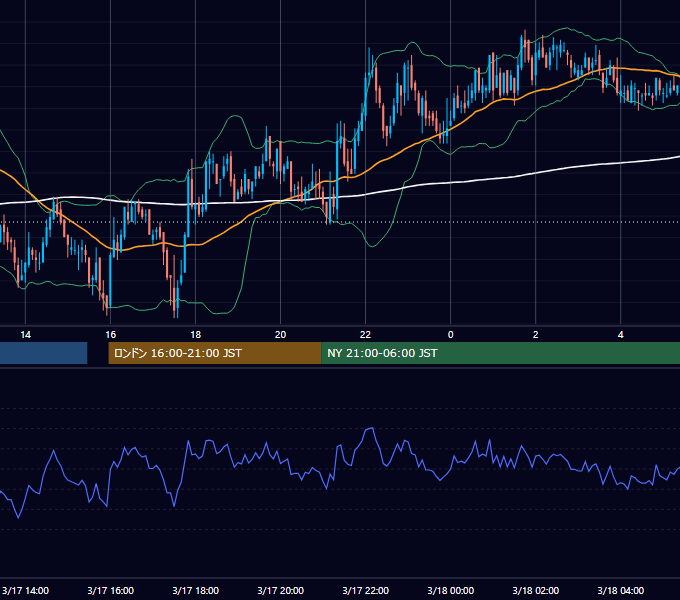The width and height of the screenshot is (680, 600).
Task: Click the 14 hour axis label
Action: [x=26, y=335]
